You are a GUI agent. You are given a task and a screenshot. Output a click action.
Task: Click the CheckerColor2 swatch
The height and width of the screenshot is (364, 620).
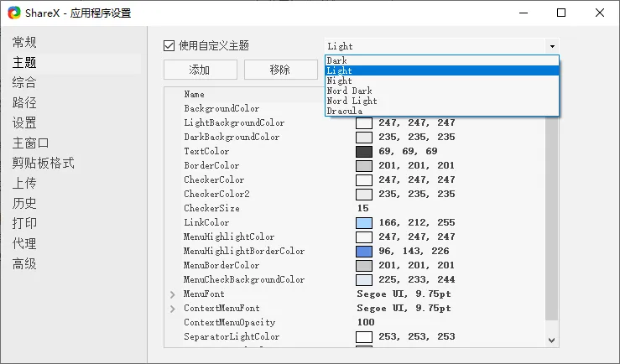(364, 194)
